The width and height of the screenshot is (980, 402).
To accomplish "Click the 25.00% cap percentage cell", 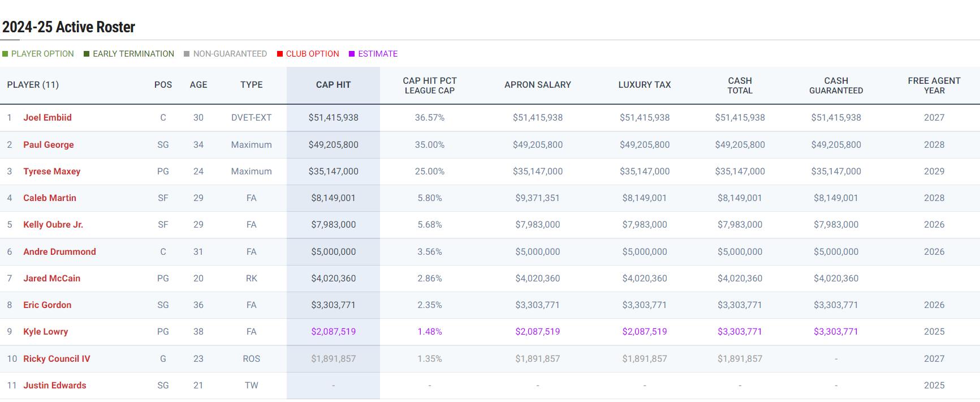I will point(430,171).
